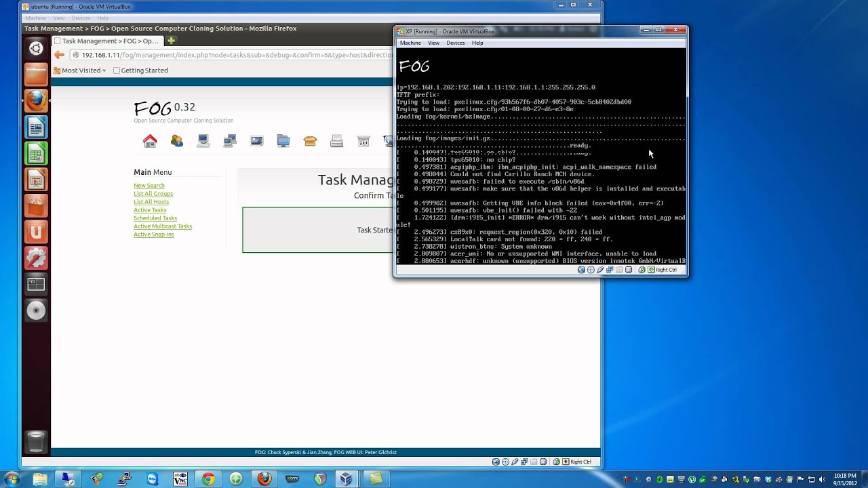This screenshot has width=868, height=488.
Task: Open FOG User Management people icon
Action: click(177, 140)
